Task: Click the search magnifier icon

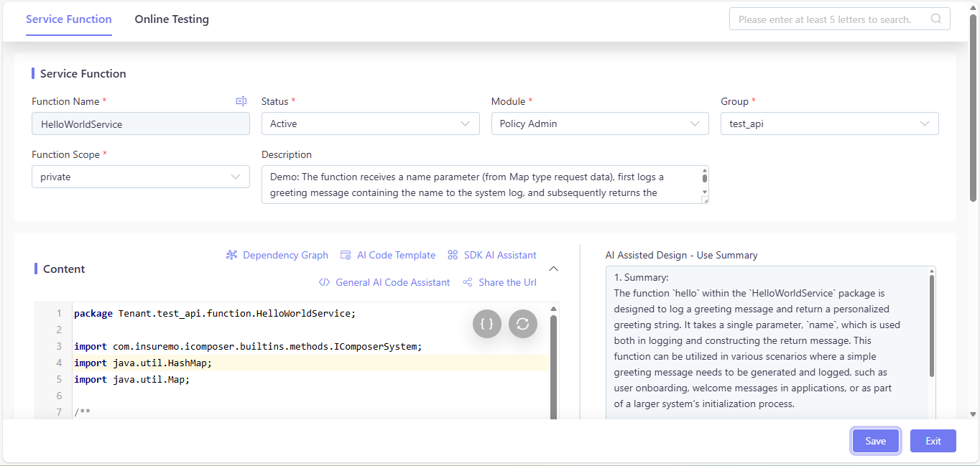Action: [936, 19]
